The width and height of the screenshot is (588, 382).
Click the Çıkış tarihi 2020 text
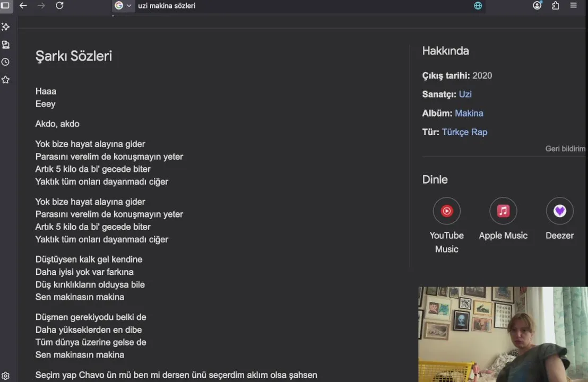pyautogui.click(x=457, y=76)
